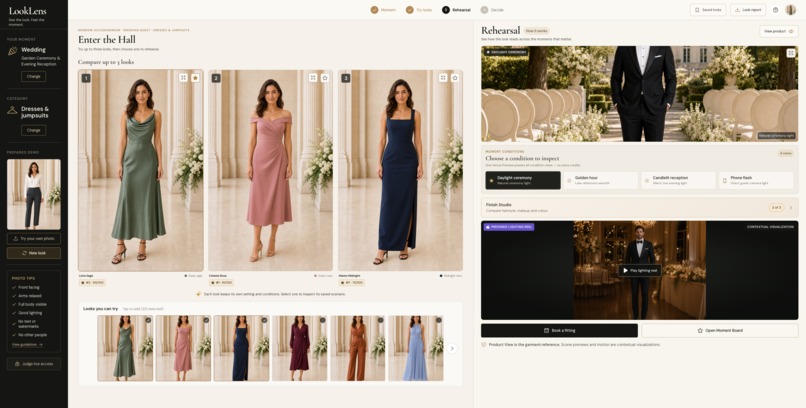
Task: Click the green sage color dot of look 1
Action: click(186, 276)
